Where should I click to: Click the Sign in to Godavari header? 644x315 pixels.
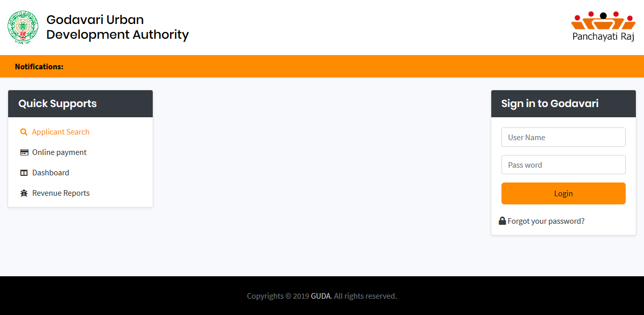(564, 104)
